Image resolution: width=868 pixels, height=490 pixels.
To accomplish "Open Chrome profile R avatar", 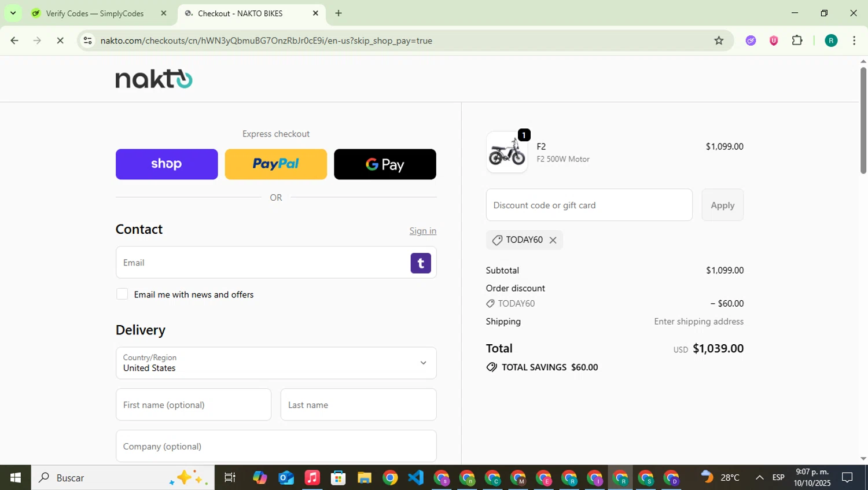I will [831, 40].
